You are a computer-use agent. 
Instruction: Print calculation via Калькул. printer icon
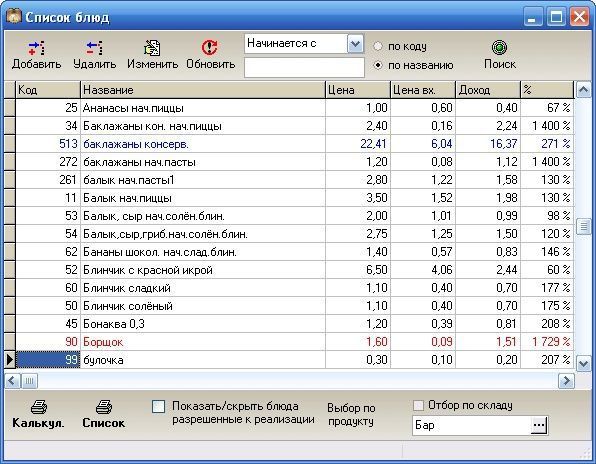coord(38,407)
